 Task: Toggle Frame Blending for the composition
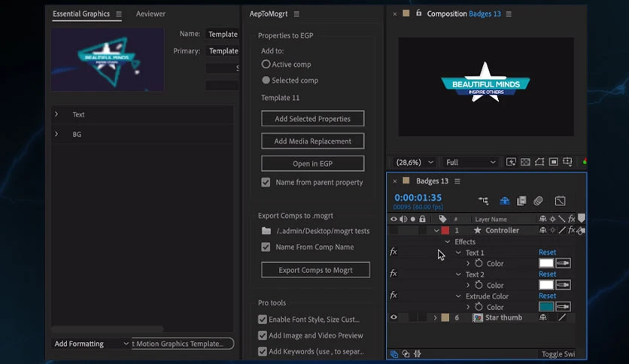(x=521, y=201)
